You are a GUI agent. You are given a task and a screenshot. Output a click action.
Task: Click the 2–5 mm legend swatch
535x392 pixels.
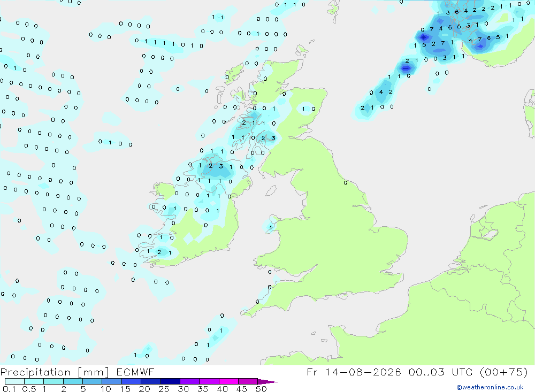click(x=73, y=381)
